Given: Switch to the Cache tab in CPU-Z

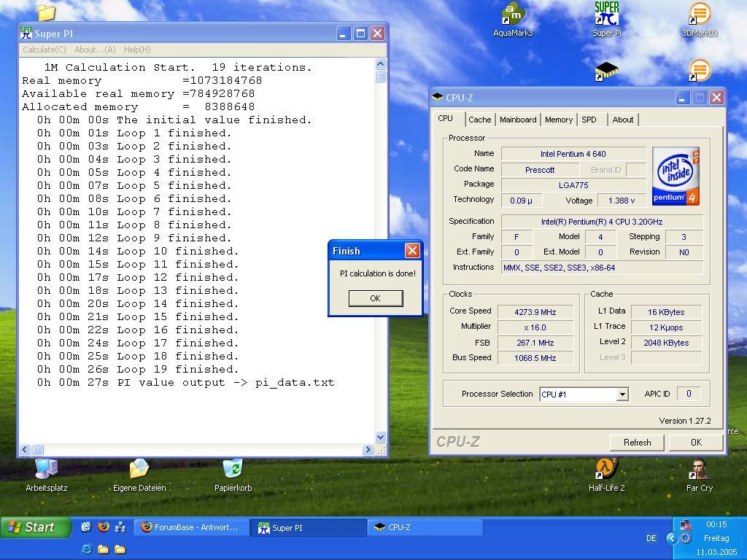Looking at the screenshot, I should point(480,120).
